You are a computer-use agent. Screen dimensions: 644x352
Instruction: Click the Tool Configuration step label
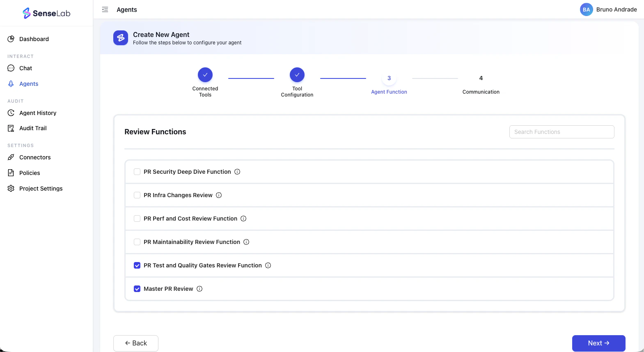click(297, 92)
